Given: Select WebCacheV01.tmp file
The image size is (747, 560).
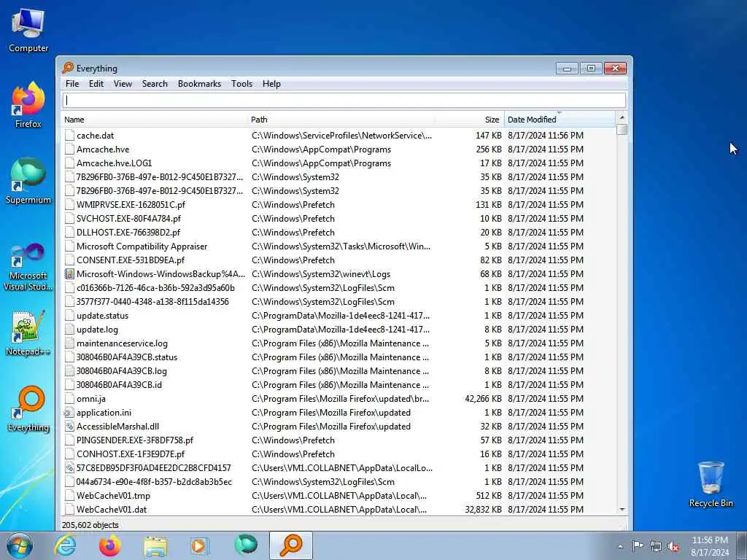Looking at the screenshot, I should (338, 496).
